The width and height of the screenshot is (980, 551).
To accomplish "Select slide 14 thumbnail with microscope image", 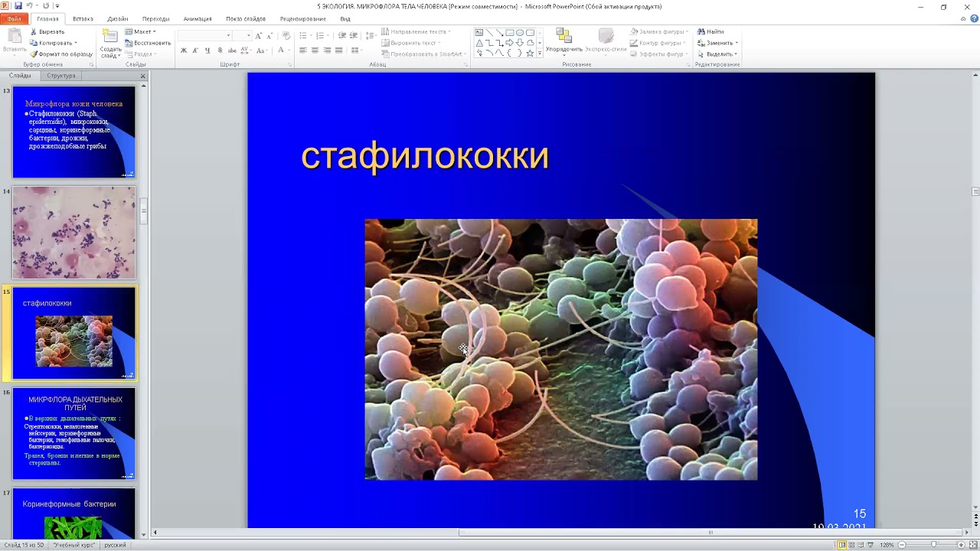I will (x=73, y=233).
